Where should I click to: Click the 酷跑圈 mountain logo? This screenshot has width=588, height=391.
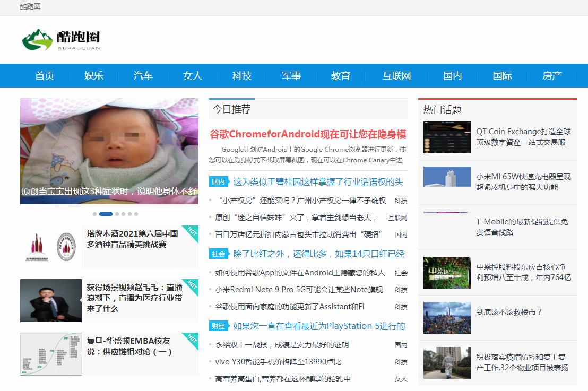coord(61,39)
